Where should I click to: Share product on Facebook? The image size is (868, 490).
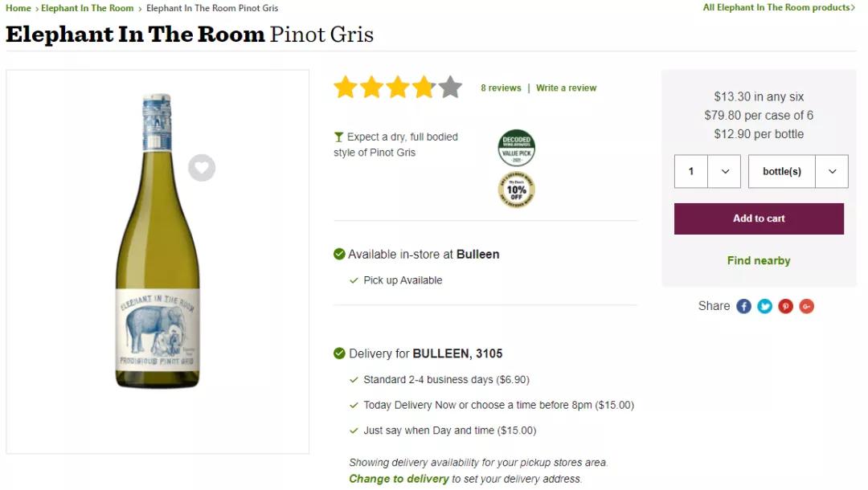click(743, 306)
